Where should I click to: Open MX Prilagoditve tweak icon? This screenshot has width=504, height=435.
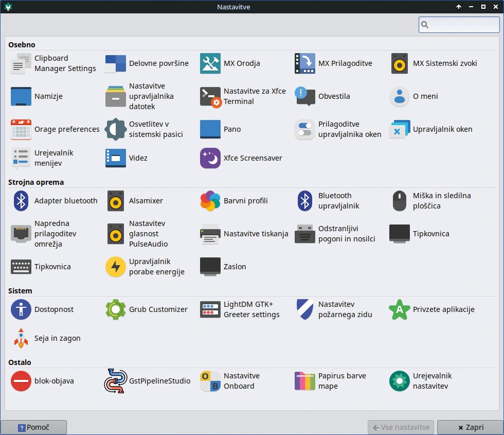pyautogui.click(x=304, y=63)
